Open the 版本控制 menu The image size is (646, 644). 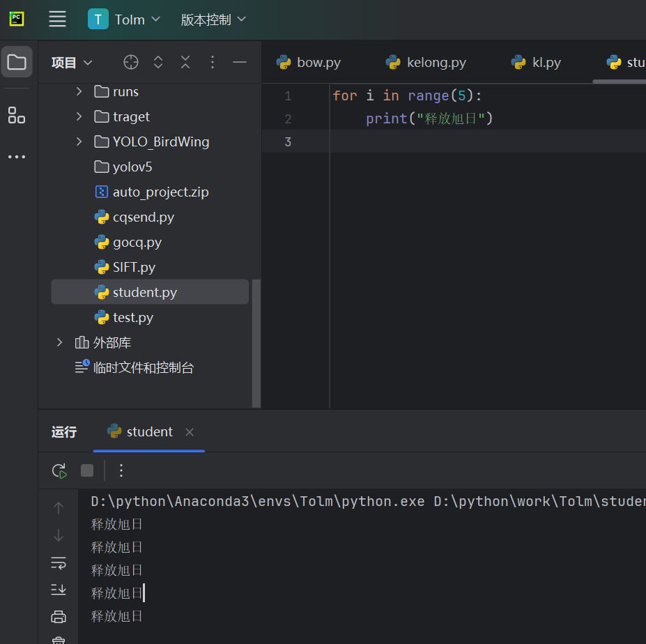pos(213,20)
